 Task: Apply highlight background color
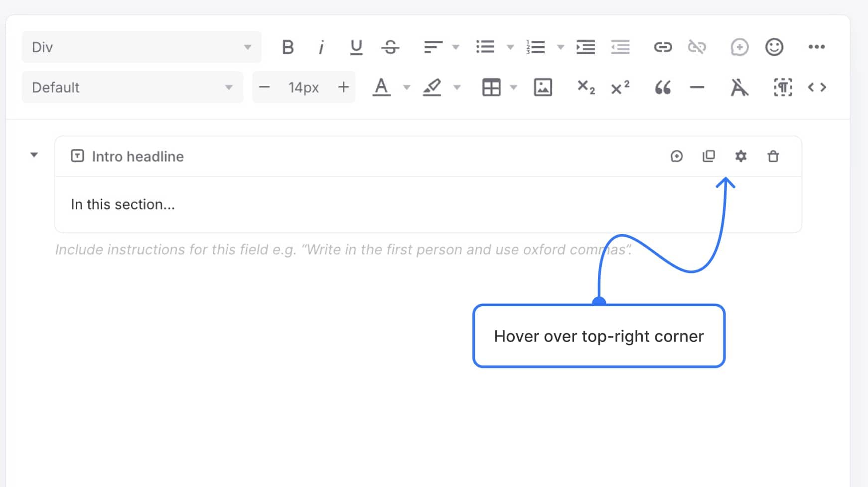coord(432,87)
